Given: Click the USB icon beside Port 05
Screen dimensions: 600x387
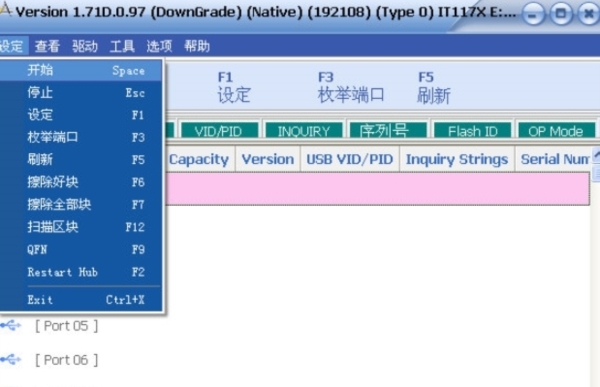Looking at the screenshot, I should [11, 326].
